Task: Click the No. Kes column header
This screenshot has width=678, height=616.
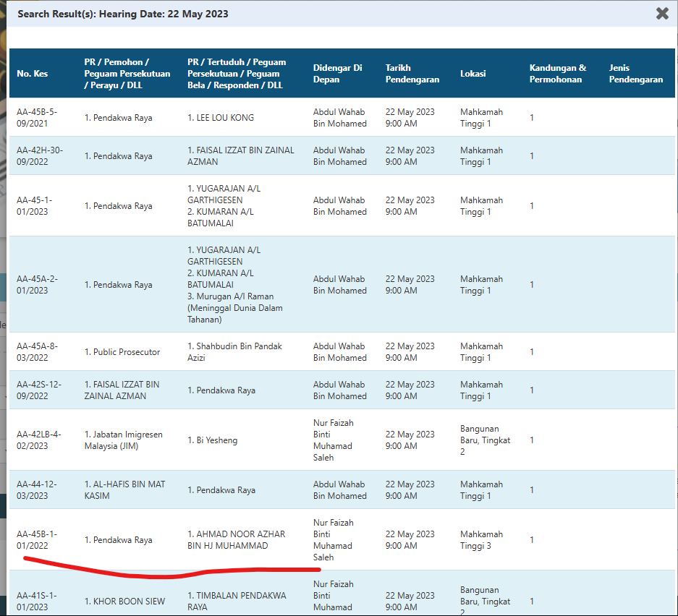Action: pyautogui.click(x=33, y=74)
